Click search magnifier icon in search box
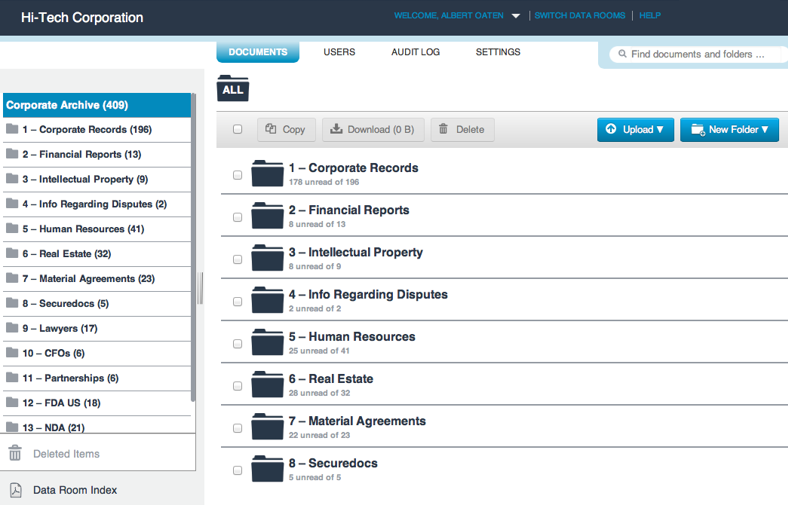788x505 pixels. [x=622, y=54]
